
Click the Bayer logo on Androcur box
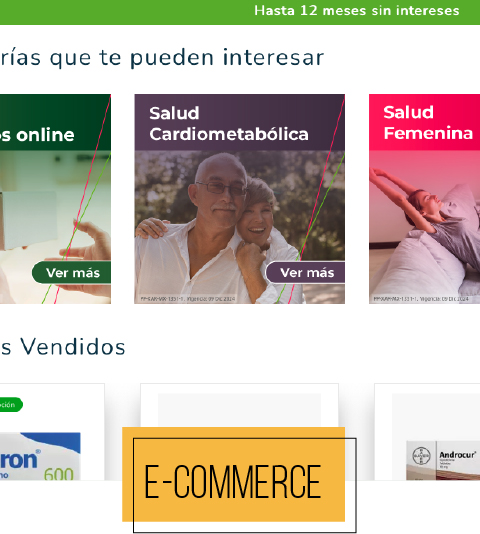(421, 456)
